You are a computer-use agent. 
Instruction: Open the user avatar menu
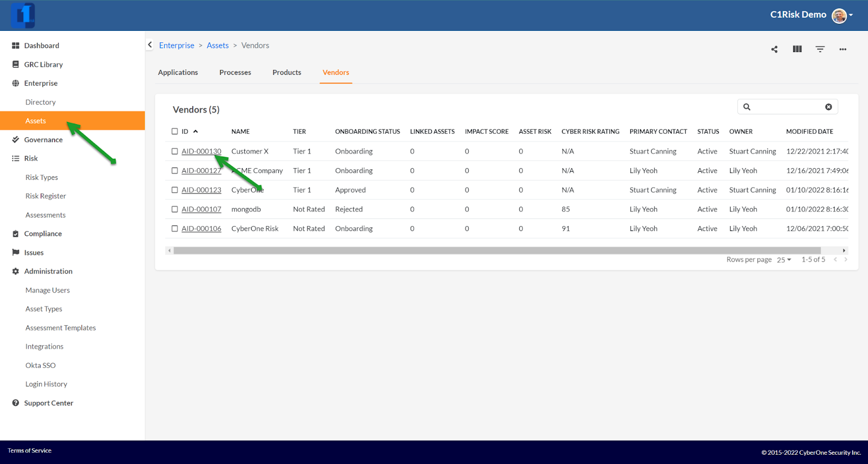(839, 16)
